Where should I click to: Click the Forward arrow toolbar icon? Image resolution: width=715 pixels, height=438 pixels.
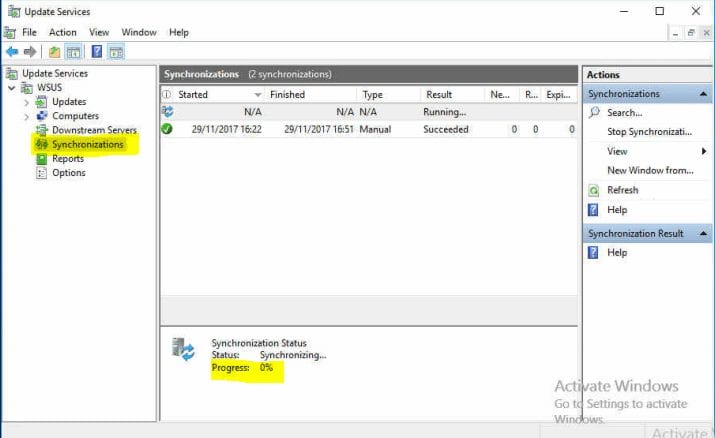(x=30, y=52)
